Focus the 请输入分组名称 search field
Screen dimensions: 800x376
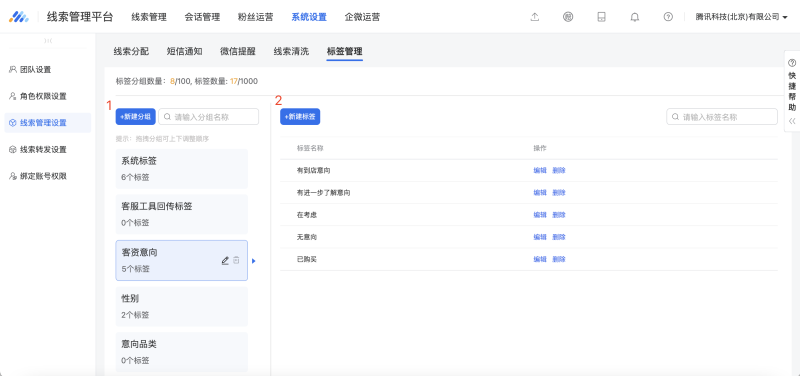(209, 116)
